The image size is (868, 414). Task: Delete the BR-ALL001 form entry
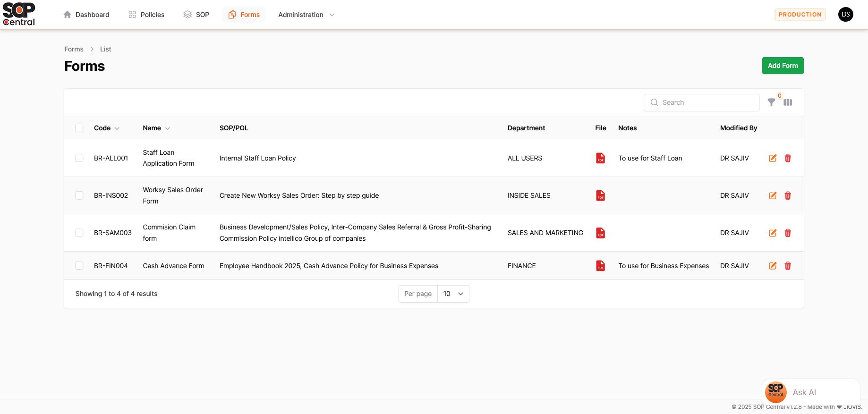pyautogui.click(x=788, y=158)
